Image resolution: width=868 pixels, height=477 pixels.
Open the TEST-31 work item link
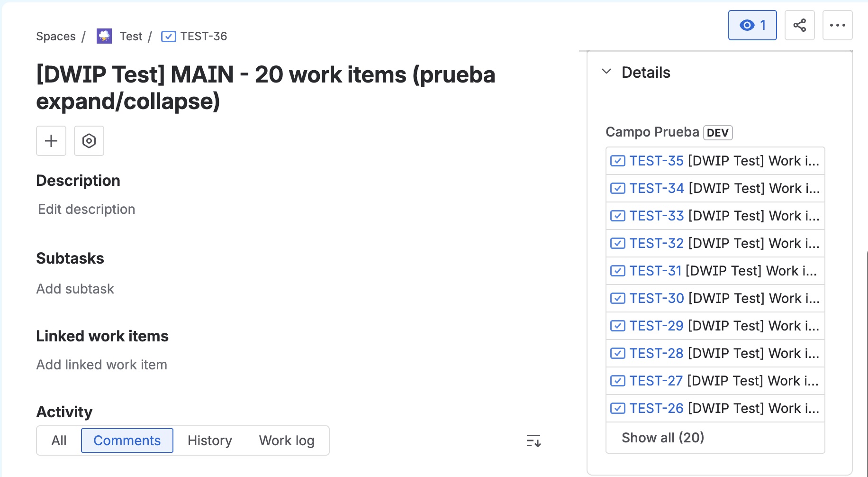[655, 271]
